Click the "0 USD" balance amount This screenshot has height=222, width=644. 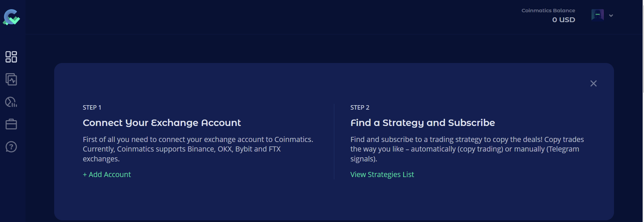563,20
